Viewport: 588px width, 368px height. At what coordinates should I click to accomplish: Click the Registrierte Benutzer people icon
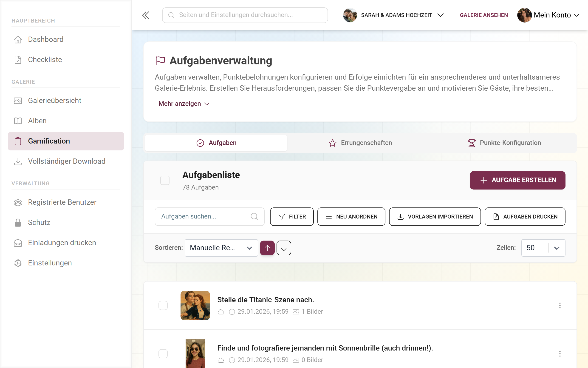click(x=18, y=202)
